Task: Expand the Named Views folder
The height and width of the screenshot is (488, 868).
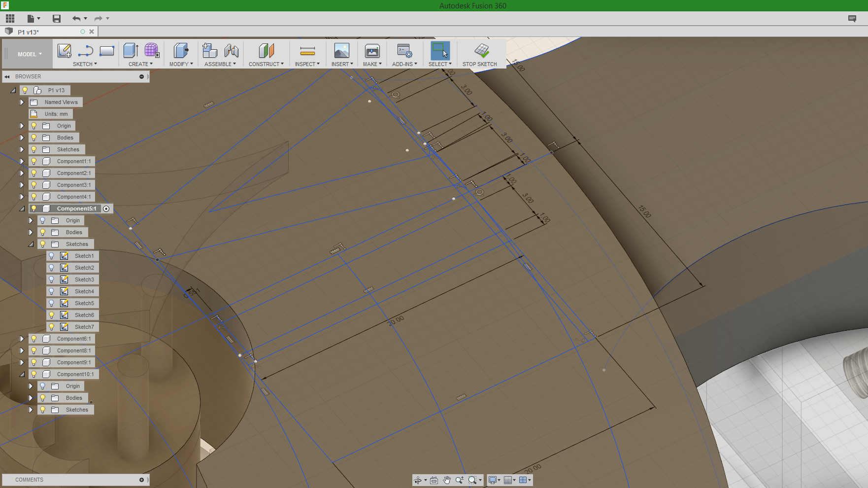Action: tap(22, 102)
